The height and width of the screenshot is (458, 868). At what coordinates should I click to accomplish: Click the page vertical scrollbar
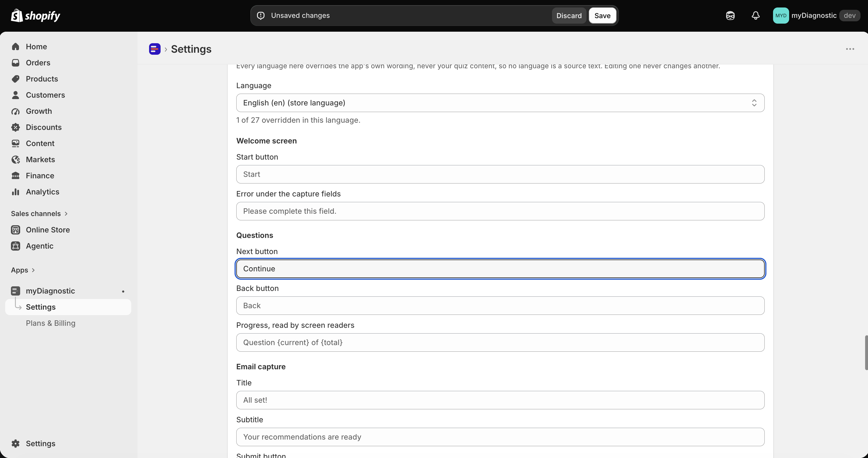[866, 353]
